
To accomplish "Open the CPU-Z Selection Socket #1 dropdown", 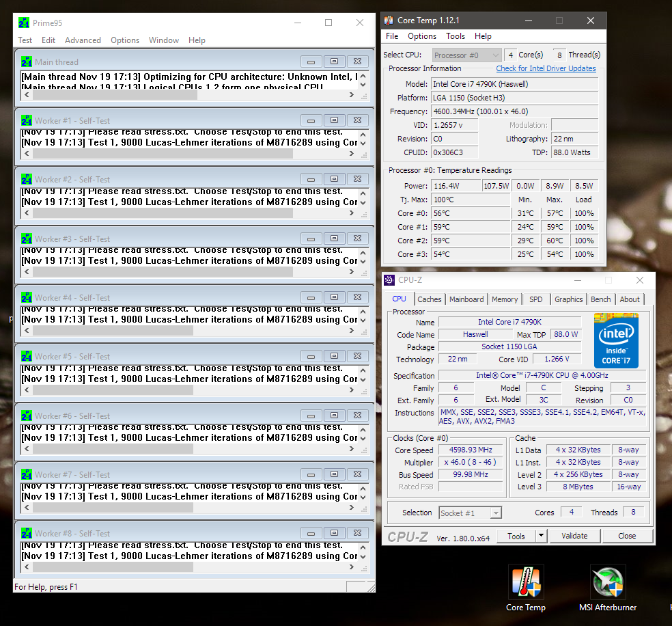I will (x=470, y=513).
